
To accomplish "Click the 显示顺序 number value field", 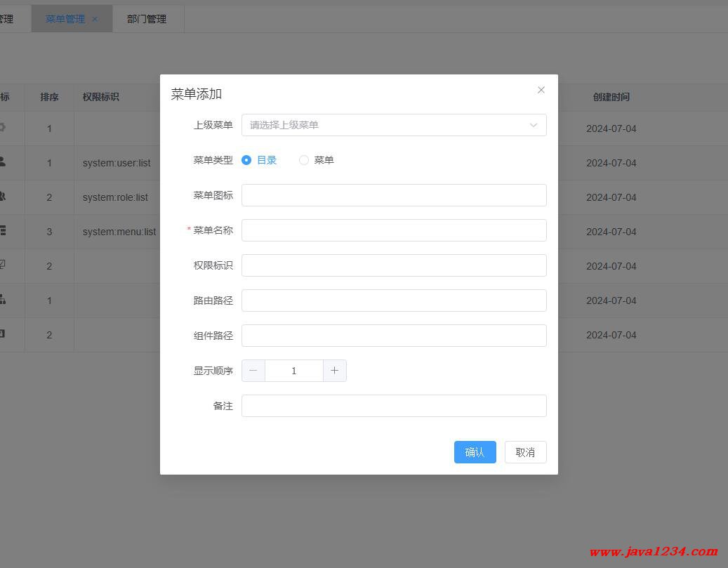I will tap(293, 371).
